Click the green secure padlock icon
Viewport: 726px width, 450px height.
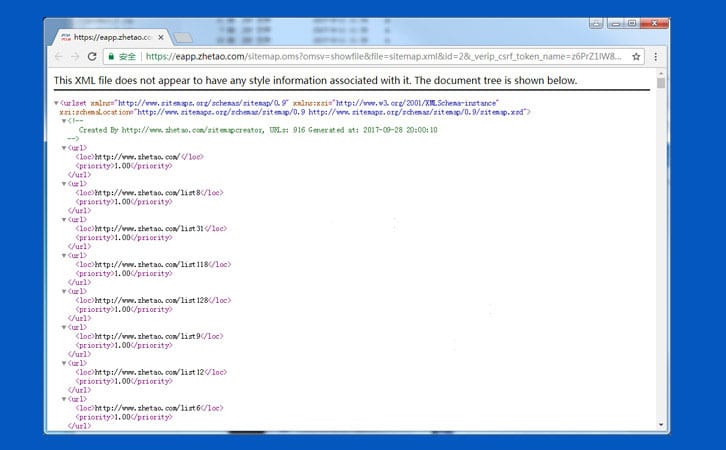[x=111, y=56]
